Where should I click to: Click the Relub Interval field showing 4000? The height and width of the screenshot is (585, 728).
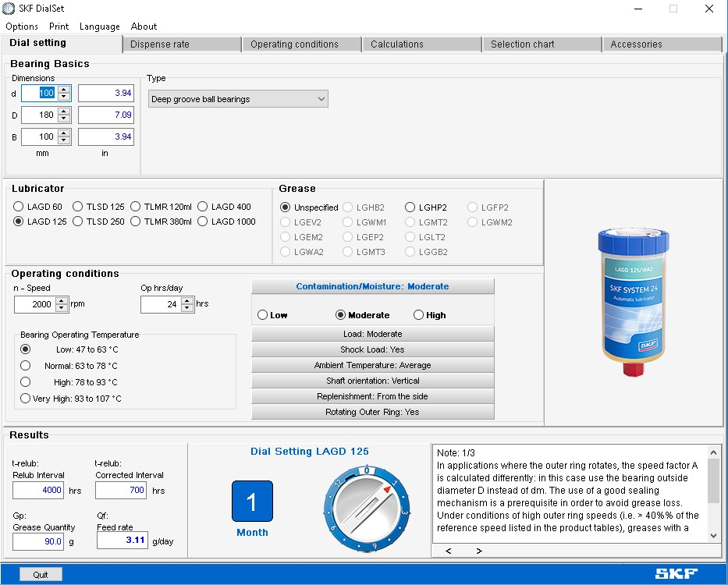(38, 490)
